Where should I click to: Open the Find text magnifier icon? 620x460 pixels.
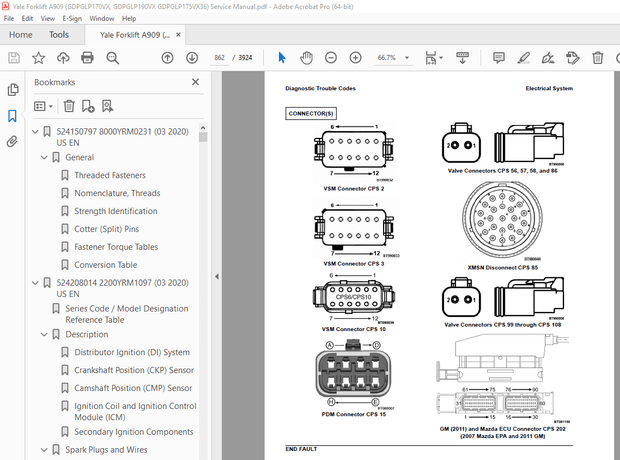(x=112, y=58)
